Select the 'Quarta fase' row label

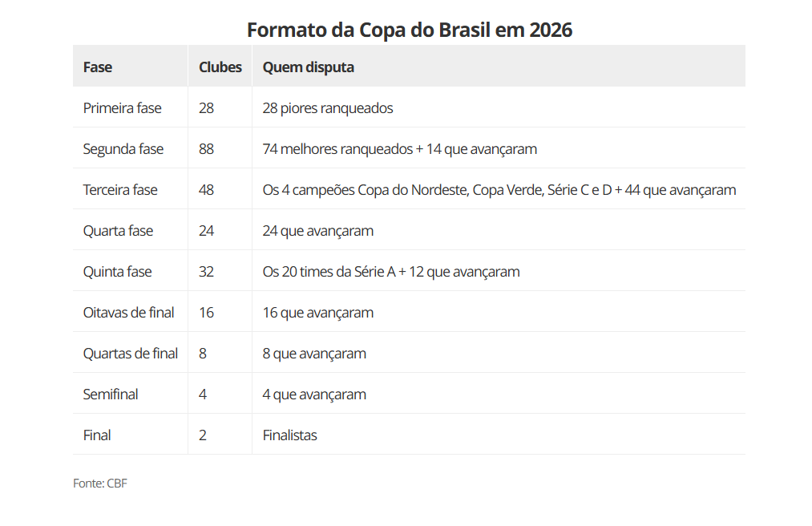click(118, 231)
